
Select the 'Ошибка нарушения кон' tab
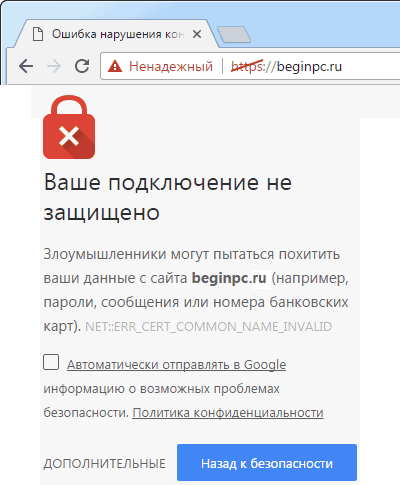point(117,34)
